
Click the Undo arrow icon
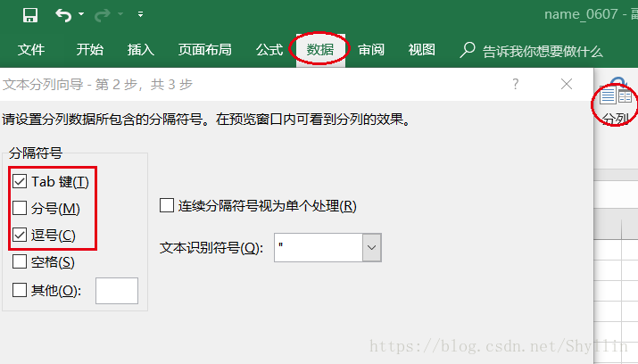click(x=63, y=15)
